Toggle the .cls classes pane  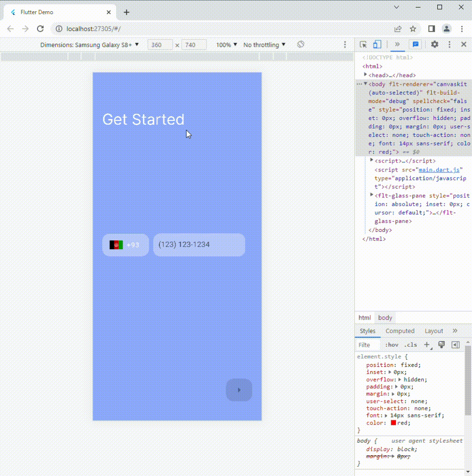coord(410,345)
